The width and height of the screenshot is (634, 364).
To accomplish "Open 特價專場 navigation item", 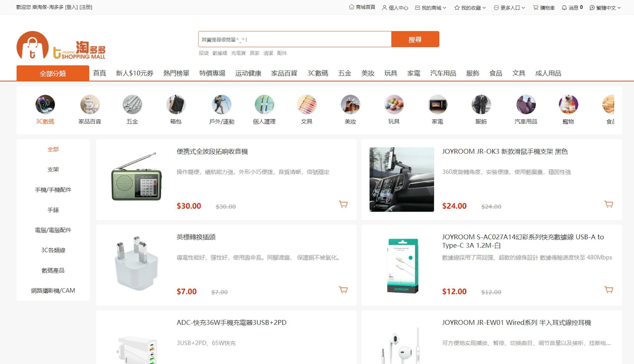I will click(x=212, y=73).
